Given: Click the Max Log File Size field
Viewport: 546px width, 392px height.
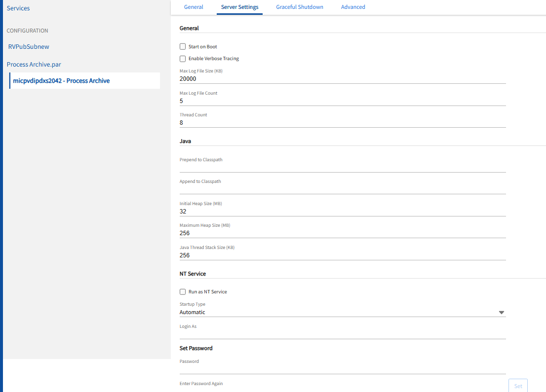Looking at the screenshot, I should coord(342,79).
